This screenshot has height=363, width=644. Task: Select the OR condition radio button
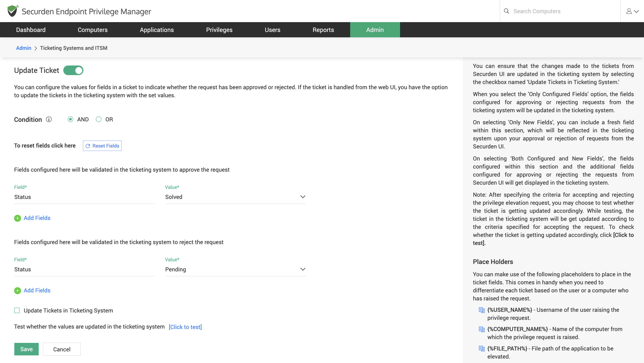(x=99, y=119)
